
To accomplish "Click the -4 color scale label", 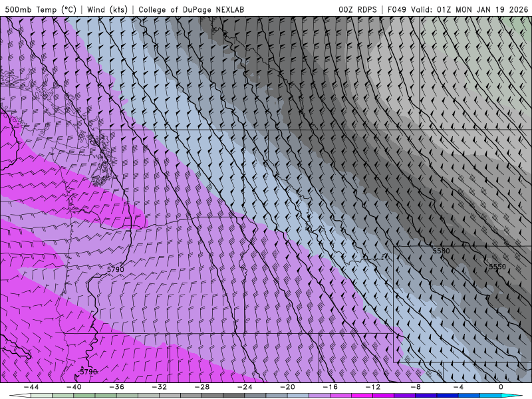I will pyautogui.click(x=459, y=387).
